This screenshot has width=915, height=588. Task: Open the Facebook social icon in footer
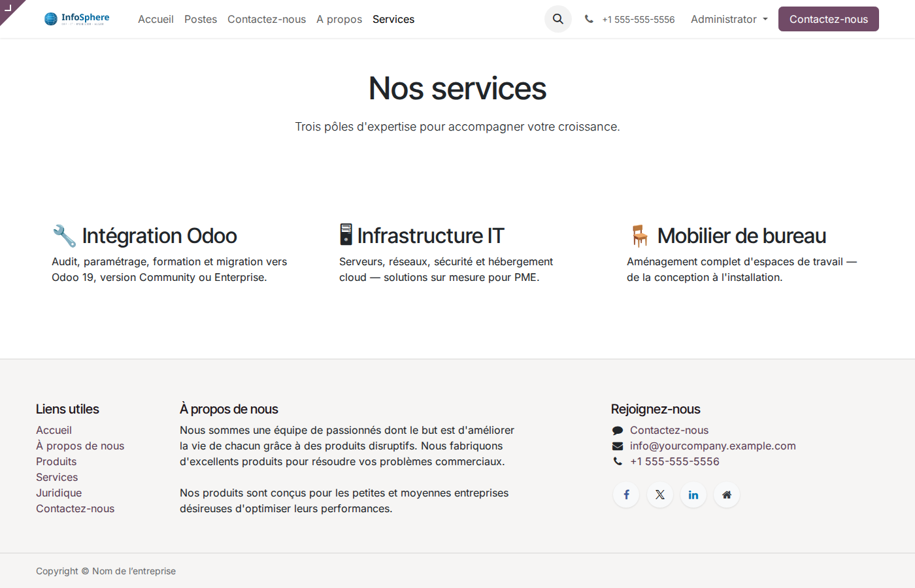(x=626, y=495)
